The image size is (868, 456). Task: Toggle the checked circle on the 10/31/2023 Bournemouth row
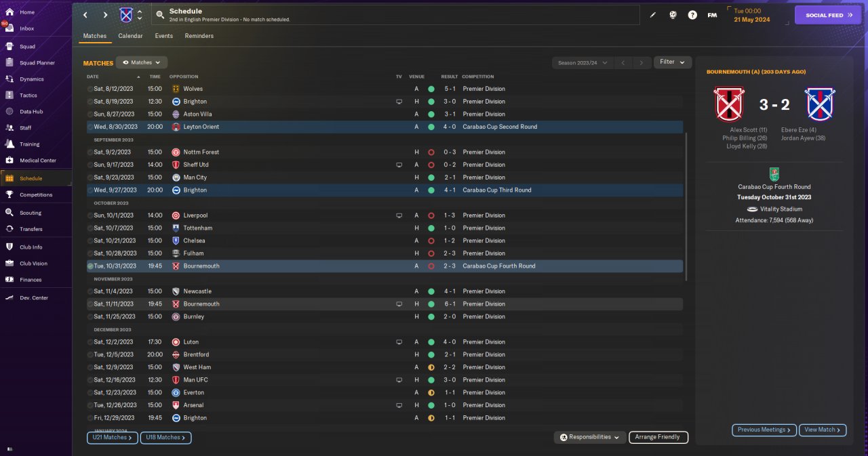(x=90, y=266)
